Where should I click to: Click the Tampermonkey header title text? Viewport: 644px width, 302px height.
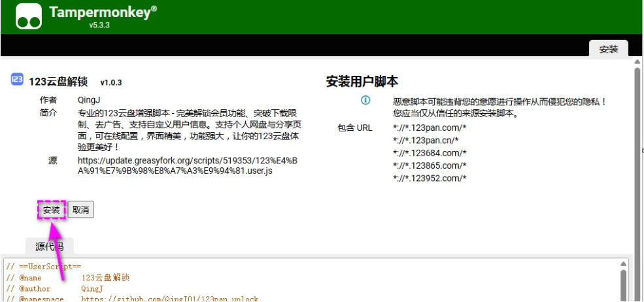(103, 12)
